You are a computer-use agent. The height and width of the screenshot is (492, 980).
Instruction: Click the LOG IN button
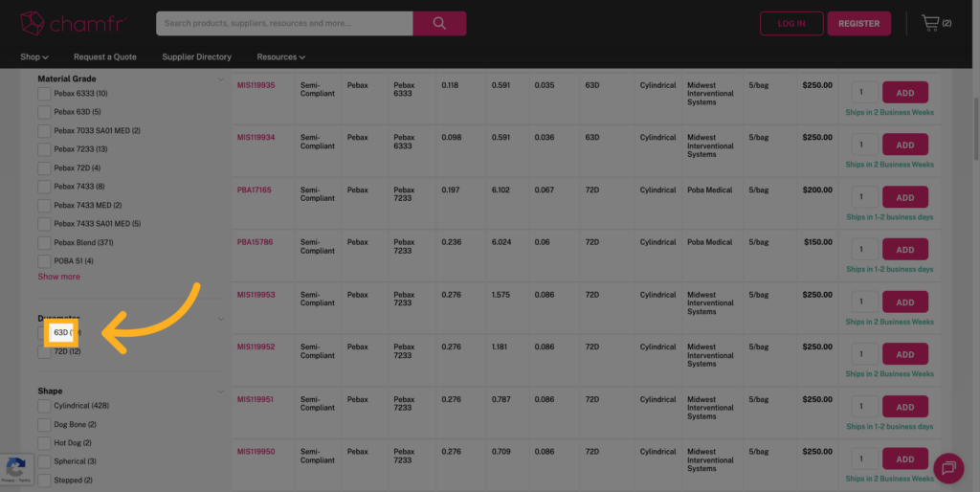(791, 24)
